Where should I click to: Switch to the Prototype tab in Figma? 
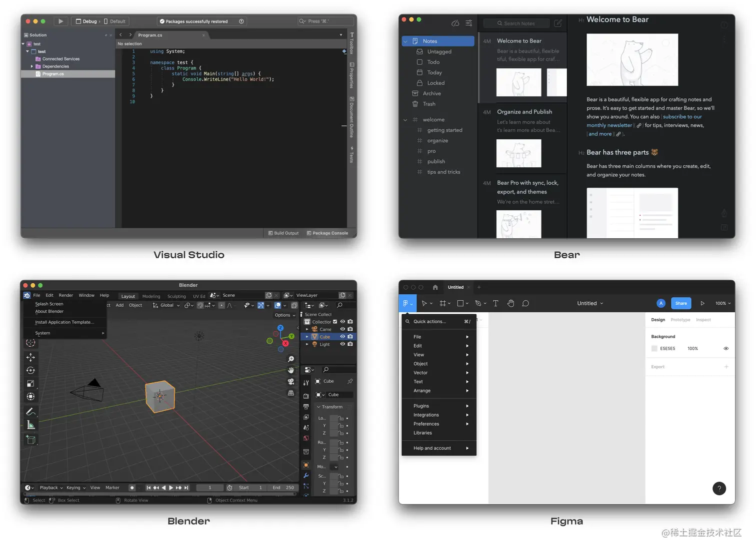pos(680,320)
